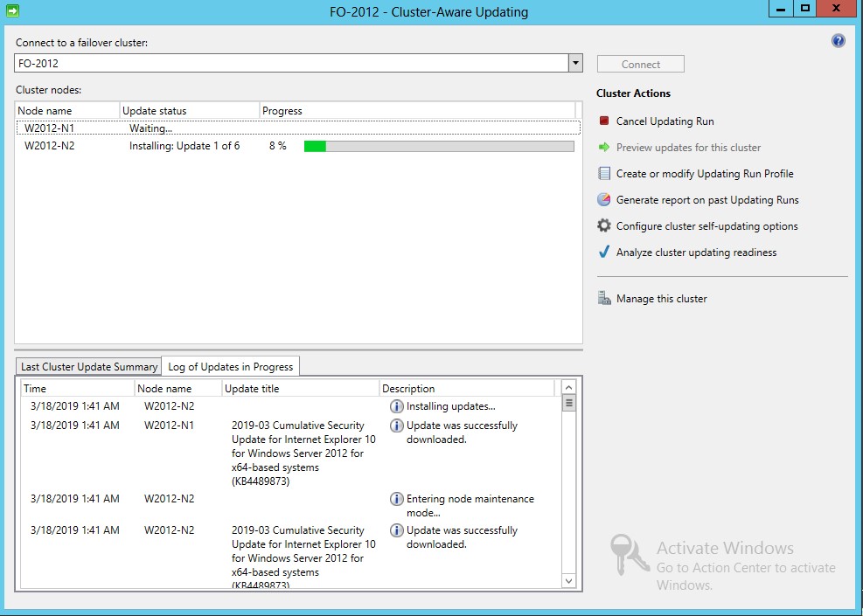Switch to the Log of Updates in Progress tab
863x616 pixels.
231,366
